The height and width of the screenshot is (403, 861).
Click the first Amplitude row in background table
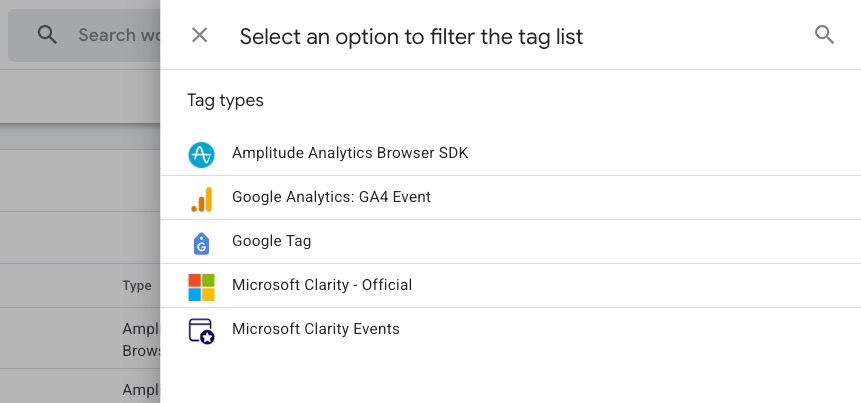80,338
